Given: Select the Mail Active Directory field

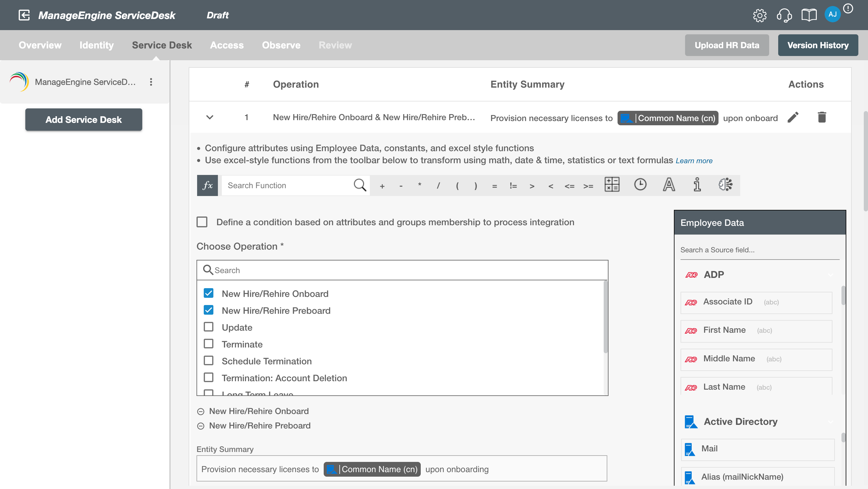Looking at the screenshot, I should pos(757,449).
